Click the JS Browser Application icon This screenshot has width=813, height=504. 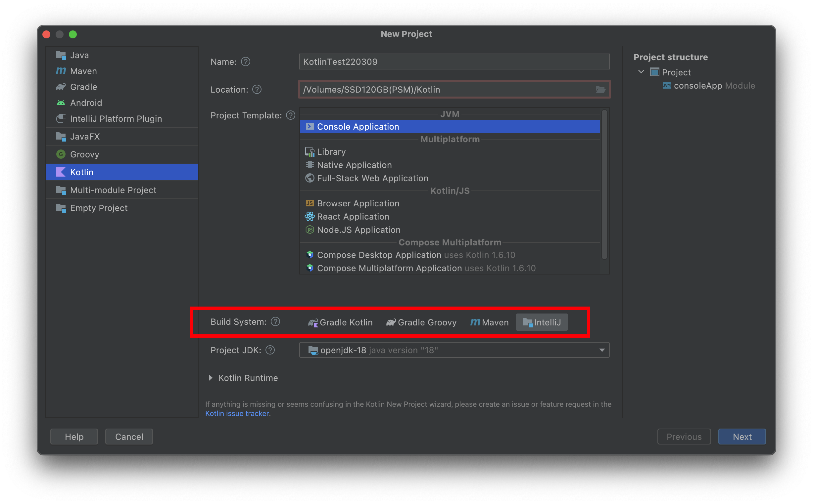pos(310,203)
